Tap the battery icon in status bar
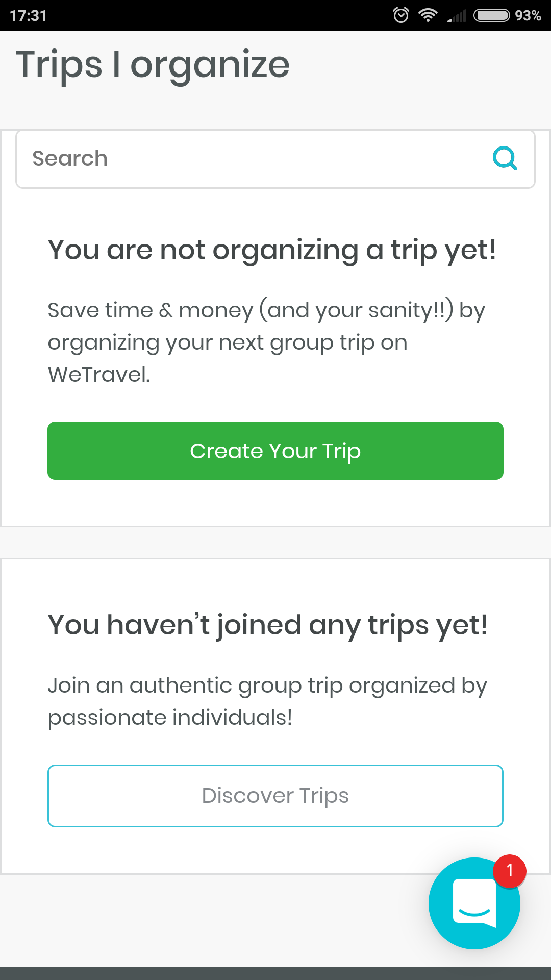The width and height of the screenshot is (551, 980). pyautogui.click(x=491, y=15)
